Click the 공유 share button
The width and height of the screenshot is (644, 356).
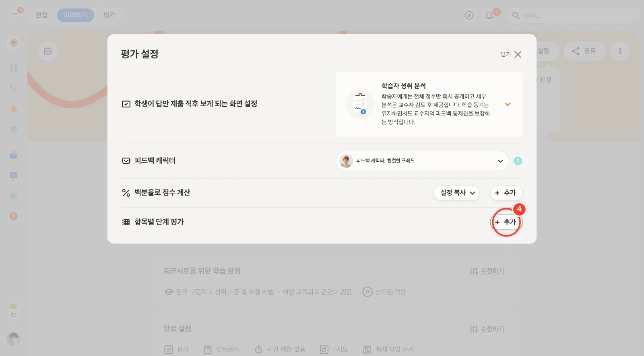pyautogui.click(x=584, y=51)
